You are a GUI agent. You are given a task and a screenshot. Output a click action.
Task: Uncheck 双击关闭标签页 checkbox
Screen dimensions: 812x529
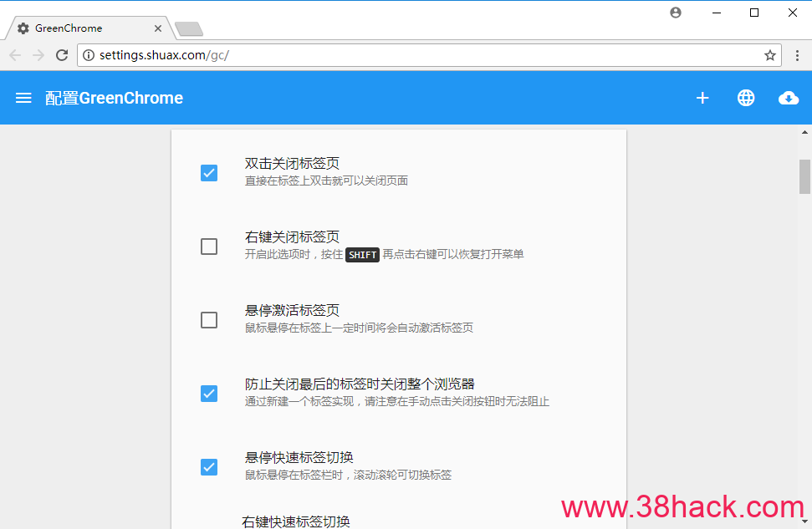(209, 173)
